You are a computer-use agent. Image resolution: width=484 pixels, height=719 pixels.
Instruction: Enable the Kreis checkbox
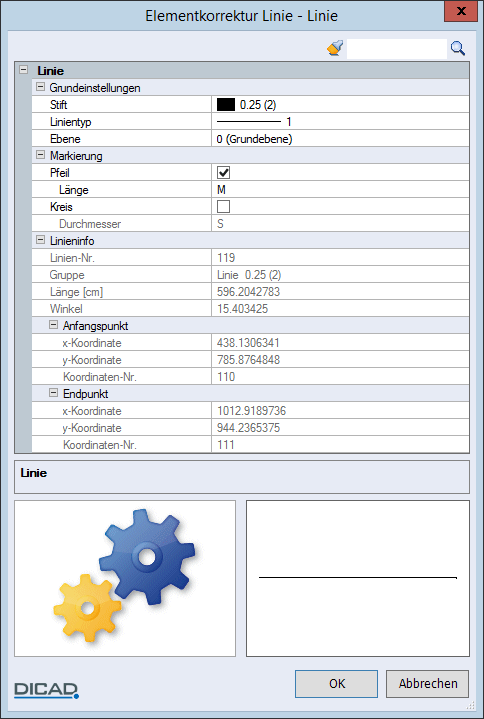point(223,207)
